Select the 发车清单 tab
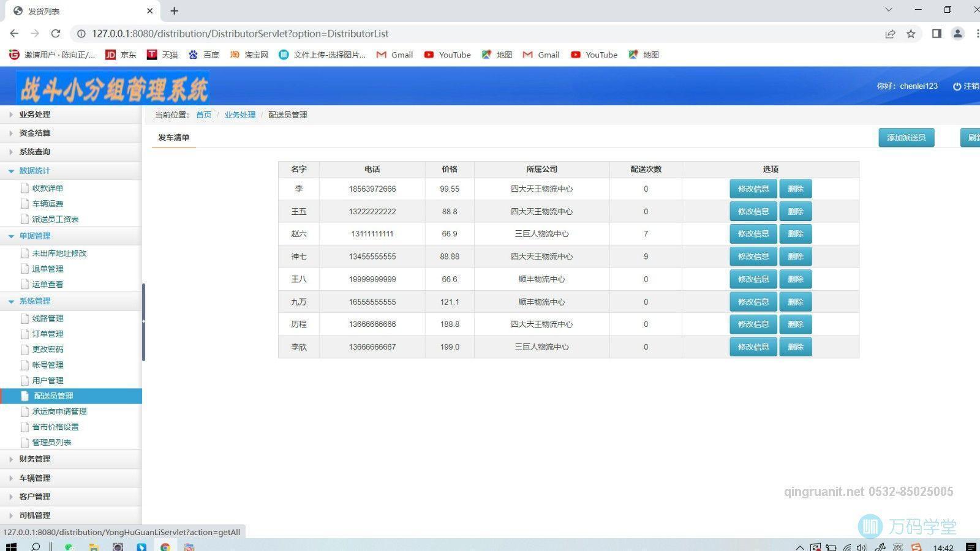 (x=174, y=138)
